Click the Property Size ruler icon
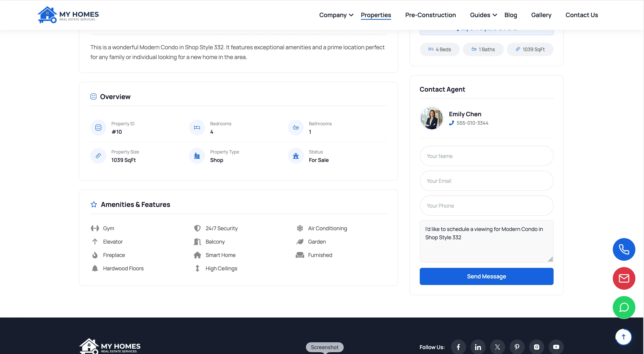 click(x=98, y=156)
